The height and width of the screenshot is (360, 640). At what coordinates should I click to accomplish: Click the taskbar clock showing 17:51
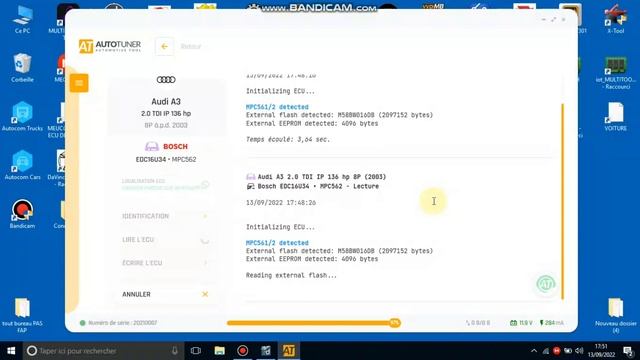tap(601, 351)
